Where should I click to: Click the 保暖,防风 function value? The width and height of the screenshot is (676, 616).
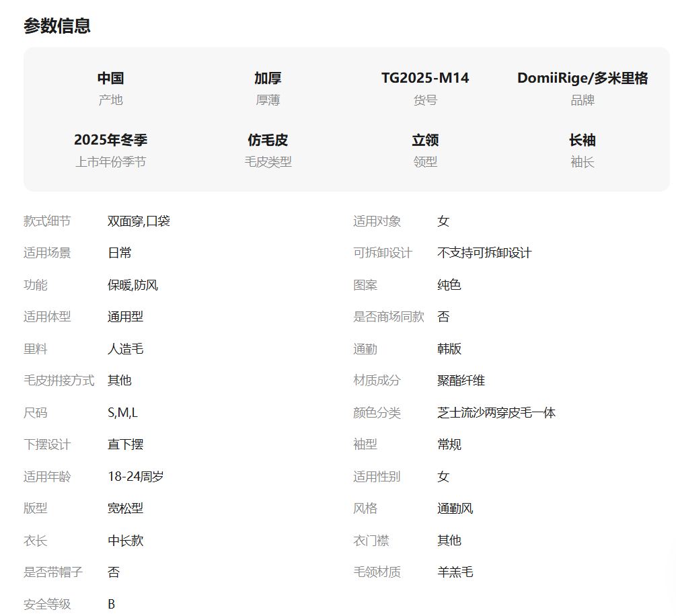(133, 285)
